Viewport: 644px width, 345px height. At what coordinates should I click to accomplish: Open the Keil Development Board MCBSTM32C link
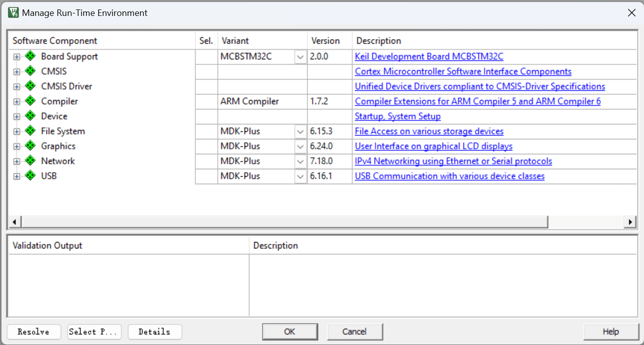[x=429, y=57]
